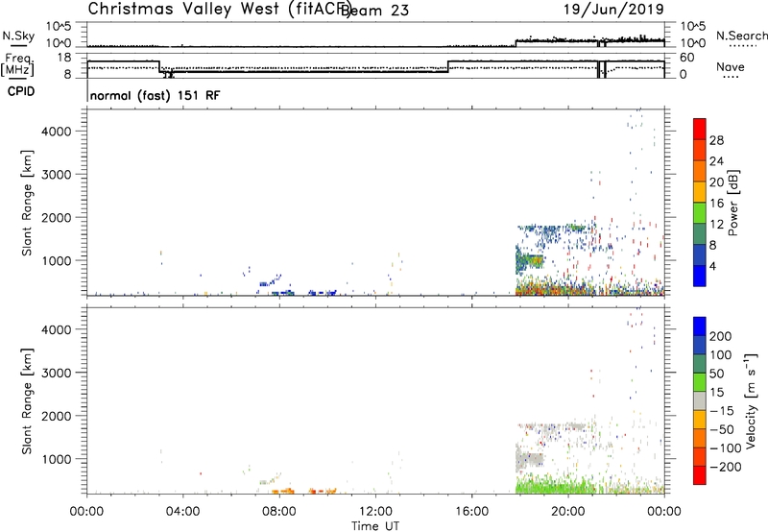This screenshot has width=768, height=532.
Task: Click the '20:00' time tick label
Action: click(568, 512)
